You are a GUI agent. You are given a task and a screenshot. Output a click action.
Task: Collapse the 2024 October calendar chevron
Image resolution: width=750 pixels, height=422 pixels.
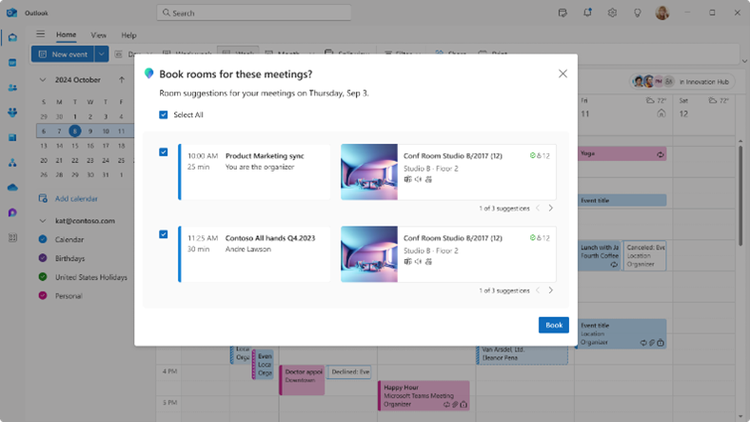pyautogui.click(x=42, y=80)
